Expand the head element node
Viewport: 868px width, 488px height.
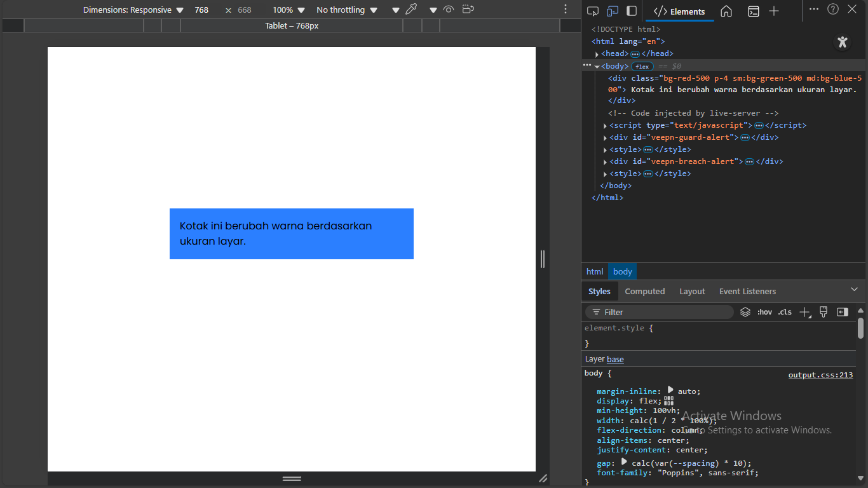tap(597, 54)
